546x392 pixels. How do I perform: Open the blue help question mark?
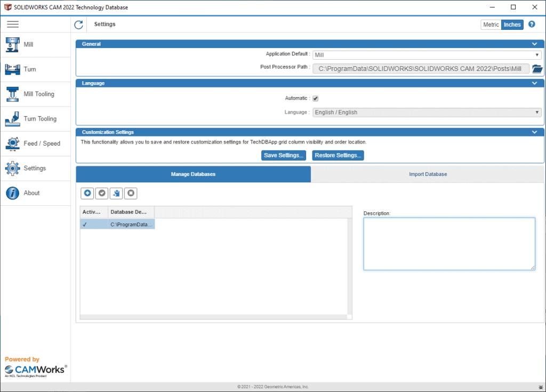(x=532, y=24)
